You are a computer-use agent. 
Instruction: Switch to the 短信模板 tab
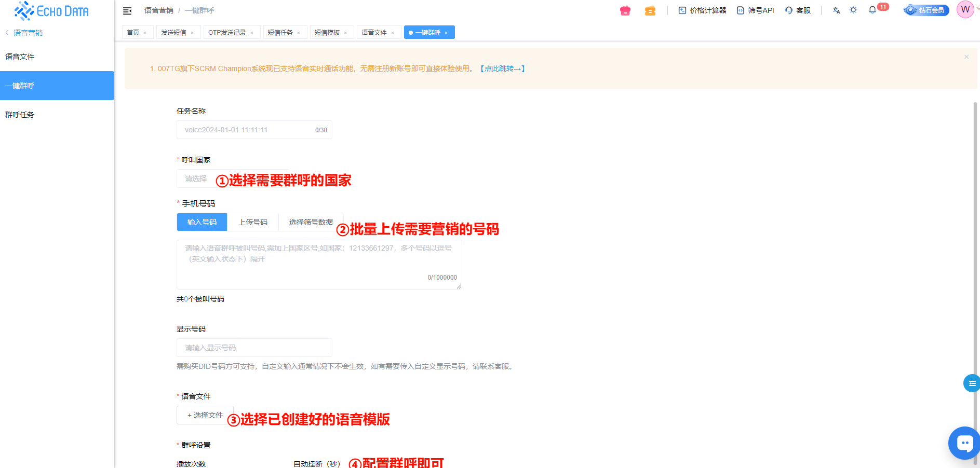(327, 33)
